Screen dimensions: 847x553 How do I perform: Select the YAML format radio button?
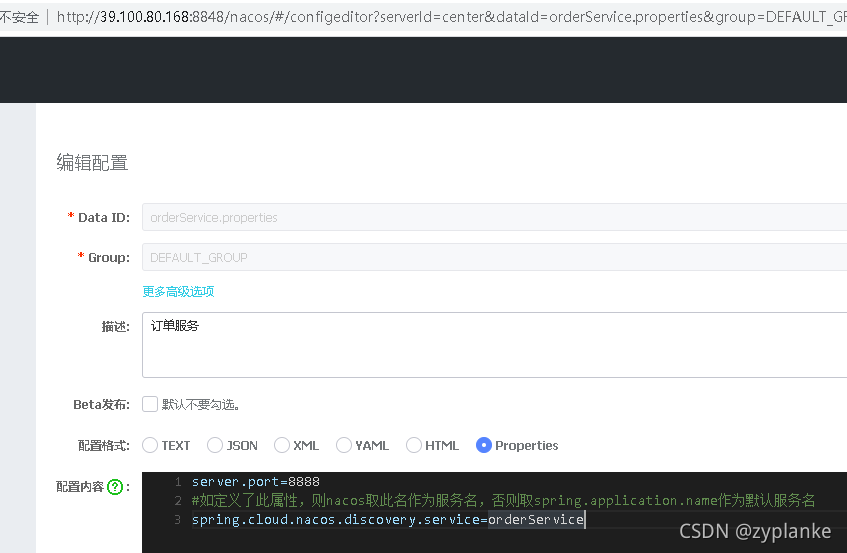[344, 445]
